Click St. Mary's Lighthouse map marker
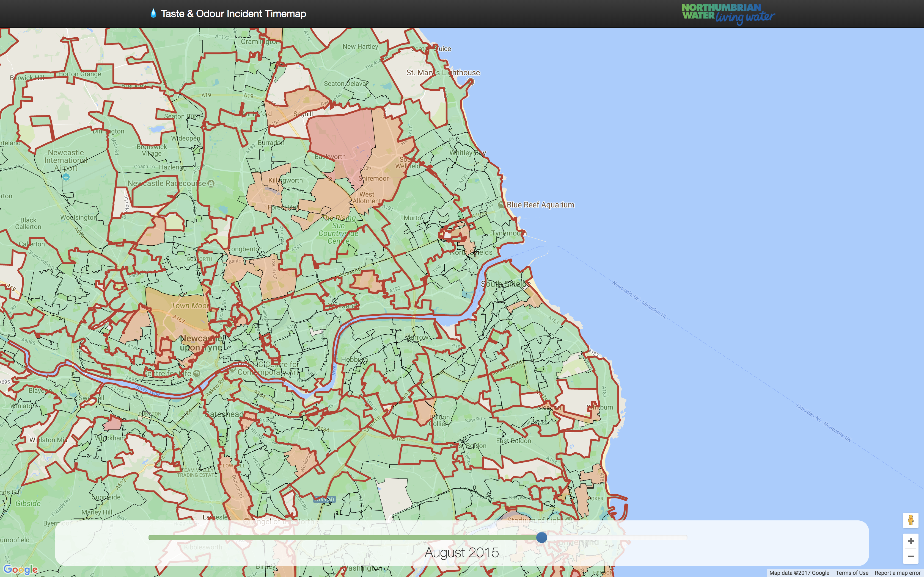Image resolution: width=924 pixels, height=577 pixels. pos(471,82)
